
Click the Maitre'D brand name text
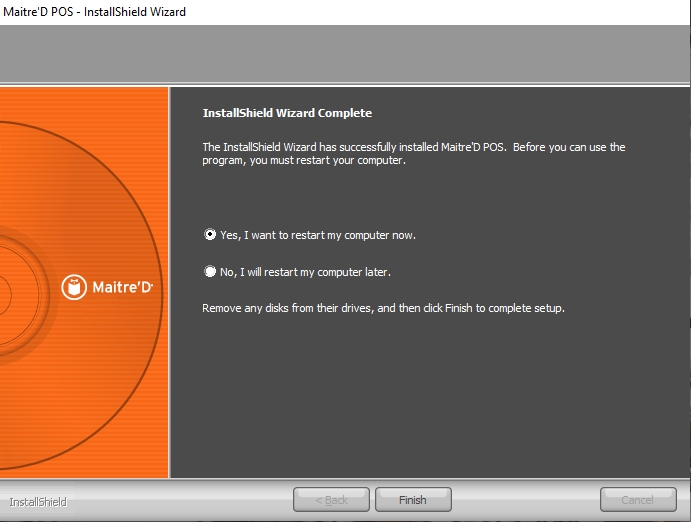pyautogui.click(x=122, y=287)
